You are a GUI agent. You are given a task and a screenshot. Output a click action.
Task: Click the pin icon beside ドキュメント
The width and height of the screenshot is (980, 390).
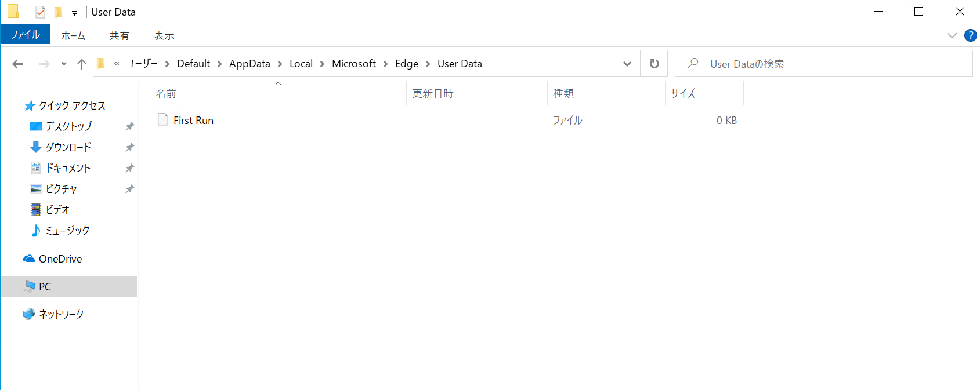click(x=130, y=168)
